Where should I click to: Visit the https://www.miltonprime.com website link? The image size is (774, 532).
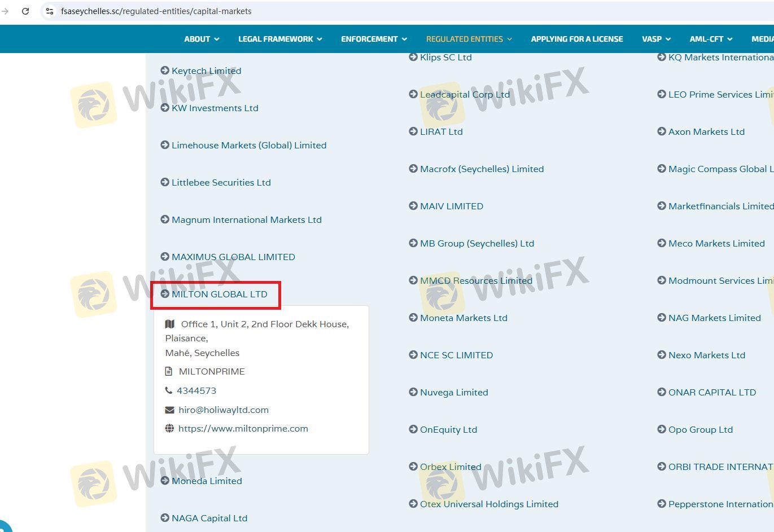point(243,429)
